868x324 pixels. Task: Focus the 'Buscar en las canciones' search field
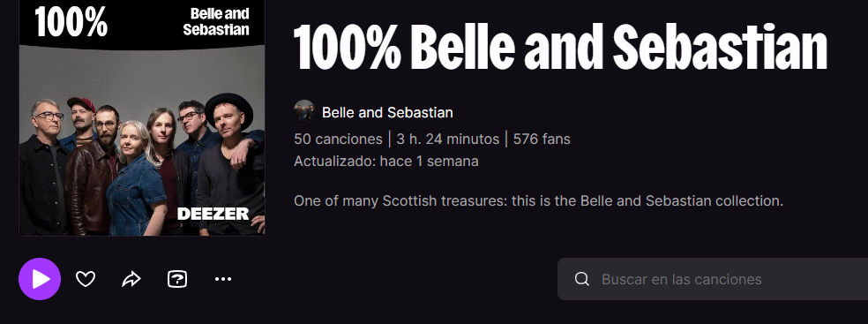click(x=713, y=279)
